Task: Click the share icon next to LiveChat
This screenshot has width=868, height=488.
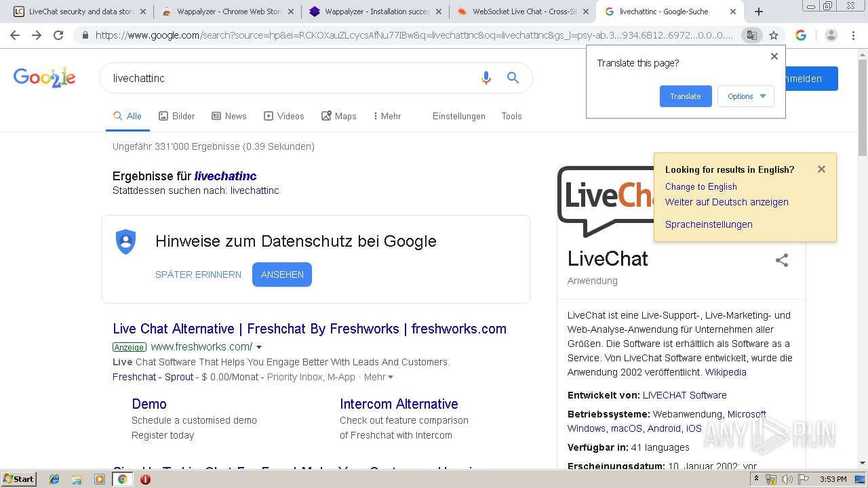Action: click(x=782, y=260)
